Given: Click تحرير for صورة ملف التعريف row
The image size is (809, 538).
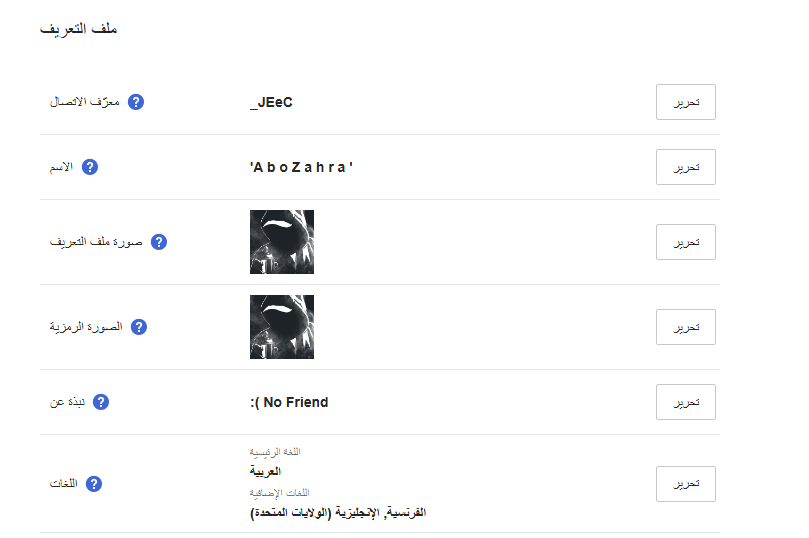Looking at the screenshot, I should 685,242.
